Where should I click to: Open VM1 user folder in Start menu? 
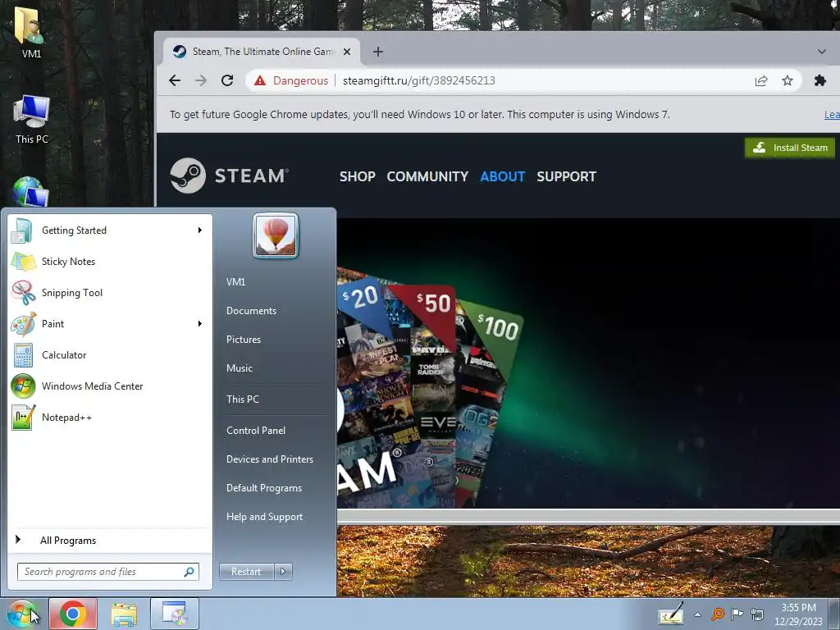235,282
